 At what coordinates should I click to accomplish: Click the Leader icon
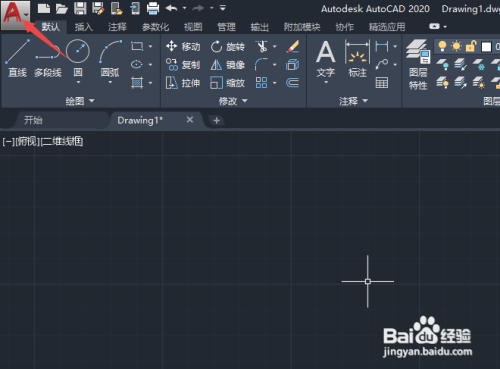[382, 64]
